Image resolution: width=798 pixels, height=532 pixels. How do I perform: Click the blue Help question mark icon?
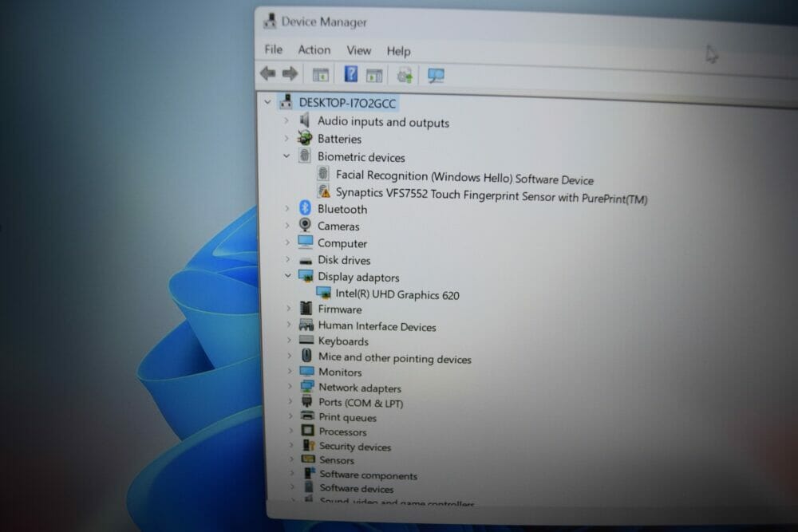pyautogui.click(x=351, y=74)
